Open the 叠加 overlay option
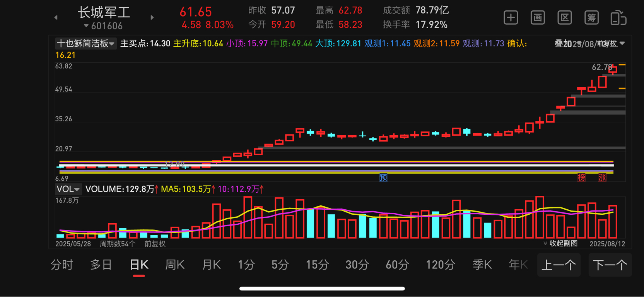The height and width of the screenshot is (297, 644). click(563, 44)
